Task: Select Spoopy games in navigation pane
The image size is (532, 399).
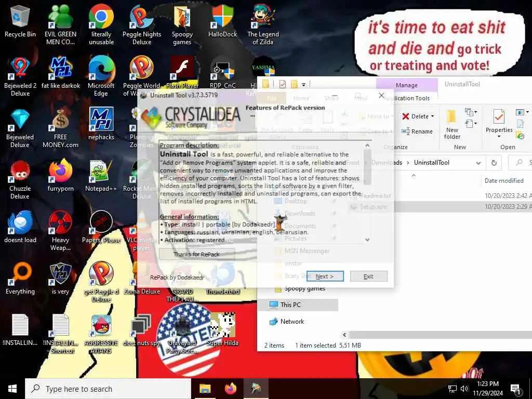Action: [x=300, y=289]
